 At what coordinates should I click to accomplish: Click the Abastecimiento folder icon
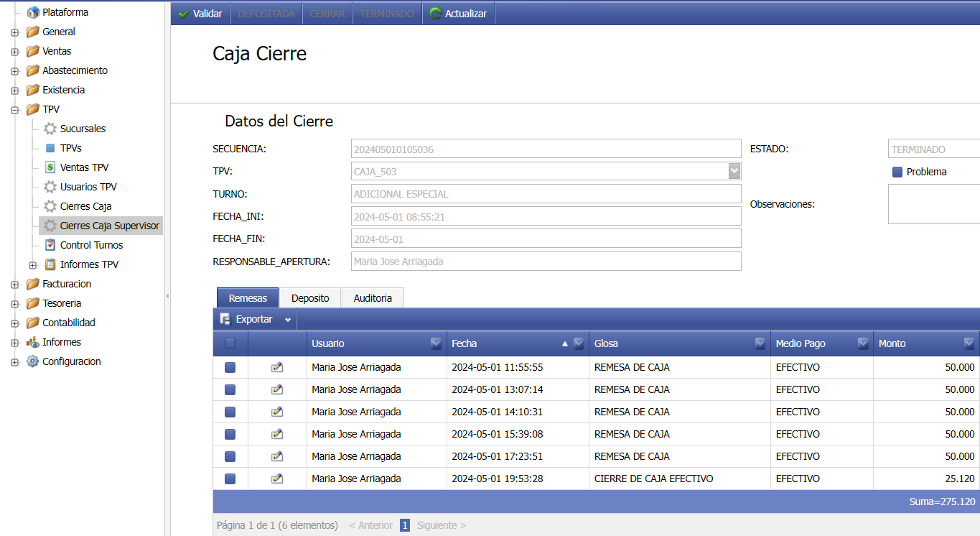pyautogui.click(x=32, y=70)
